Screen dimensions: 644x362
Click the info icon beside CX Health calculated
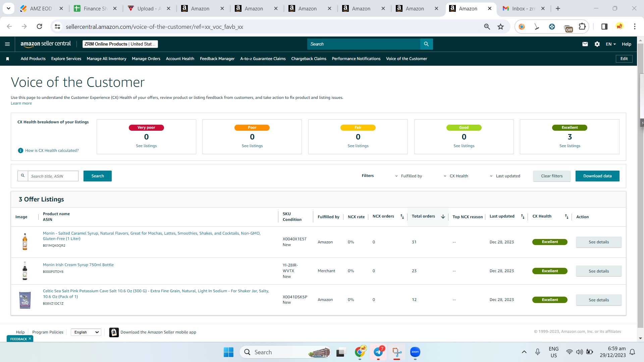click(x=20, y=150)
